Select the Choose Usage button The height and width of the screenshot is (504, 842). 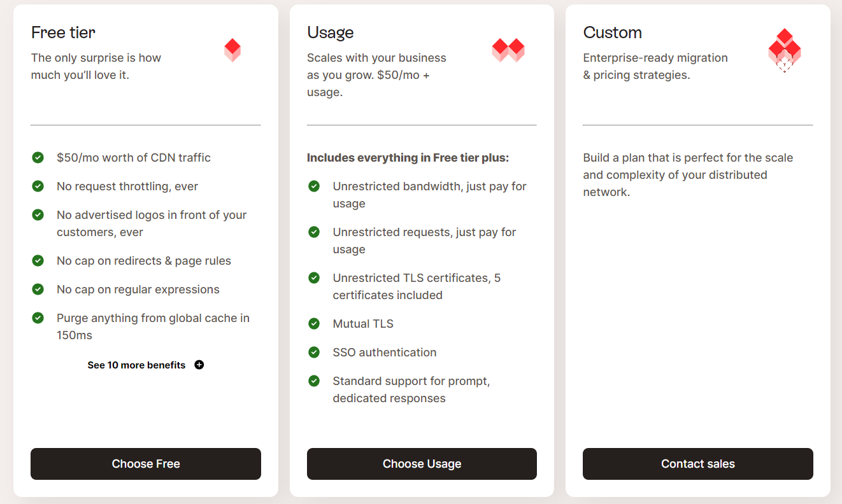[422, 464]
